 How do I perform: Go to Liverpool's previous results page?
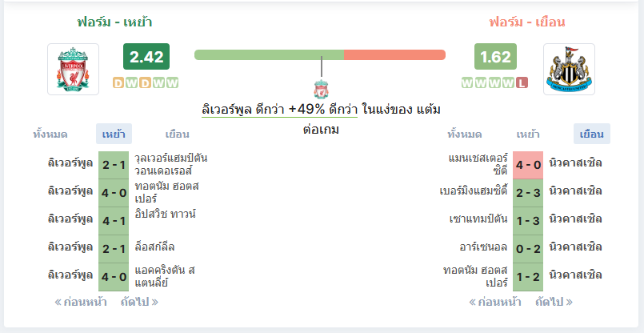click(81, 302)
